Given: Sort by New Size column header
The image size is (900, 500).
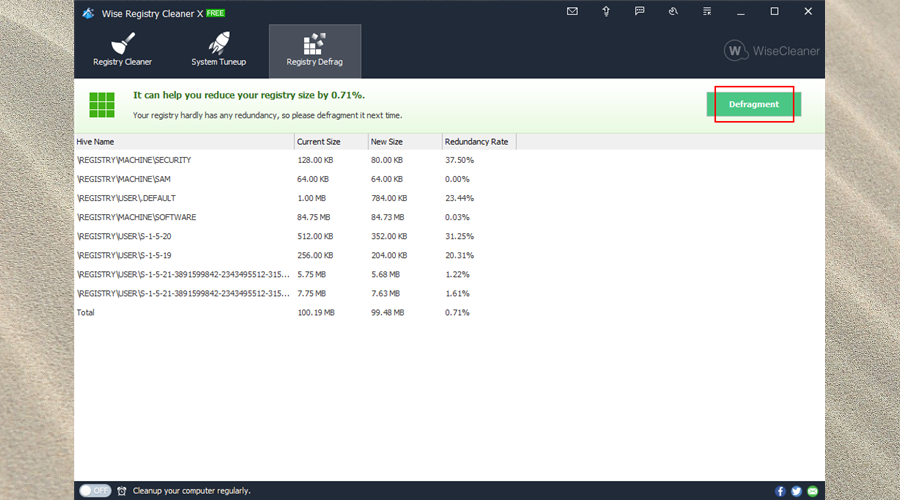Looking at the screenshot, I should (405, 142).
